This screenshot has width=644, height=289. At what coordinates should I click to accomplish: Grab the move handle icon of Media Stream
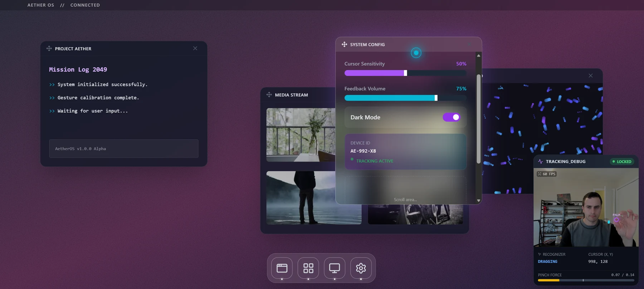tap(269, 95)
